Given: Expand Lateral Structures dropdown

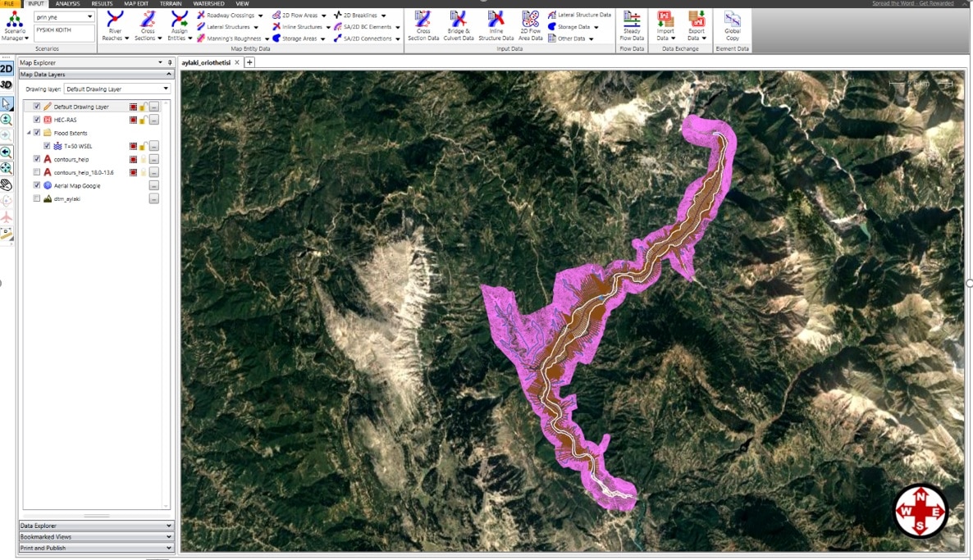Looking at the screenshot, I should tap(256, 27).
